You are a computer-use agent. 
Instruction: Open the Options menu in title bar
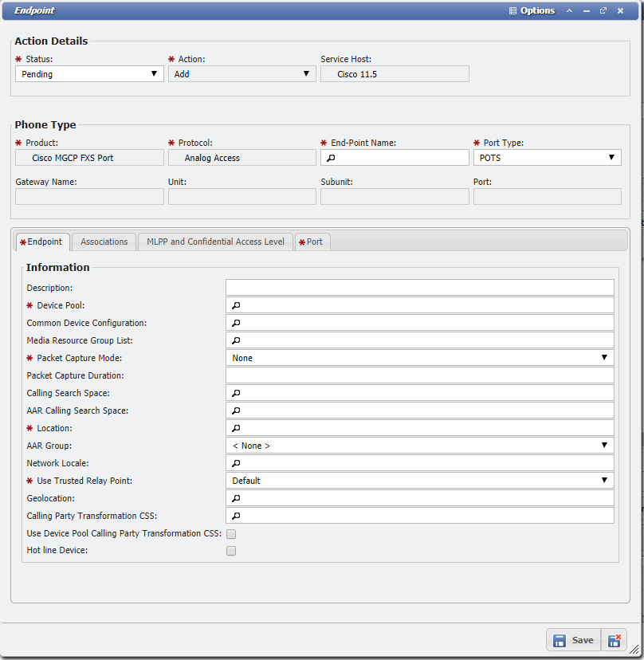point(532,11)
